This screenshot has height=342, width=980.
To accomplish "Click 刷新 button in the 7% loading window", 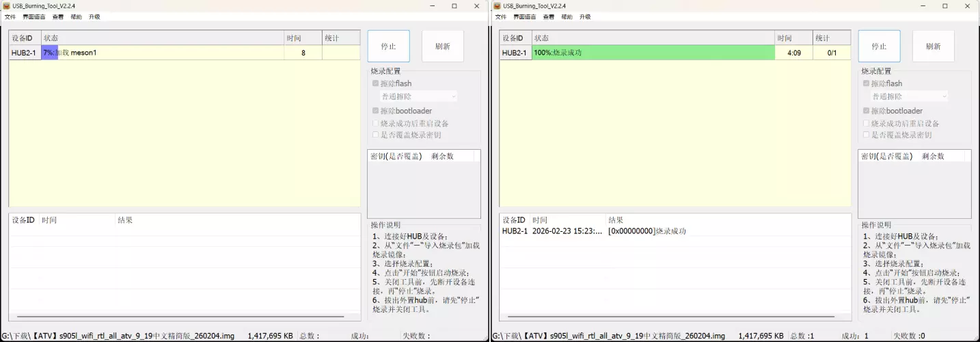I will [443, 47].
